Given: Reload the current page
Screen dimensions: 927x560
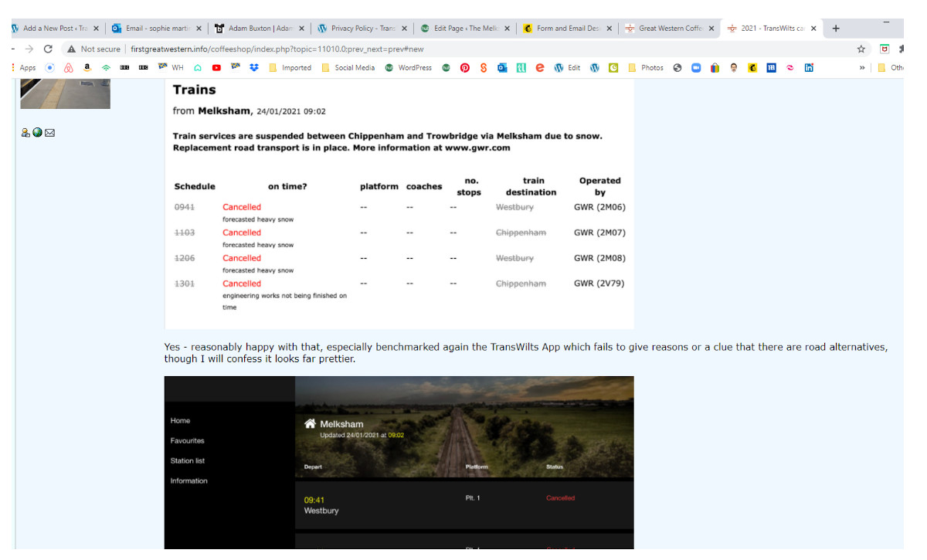Looking at the screenshot, I should point(49,49).
